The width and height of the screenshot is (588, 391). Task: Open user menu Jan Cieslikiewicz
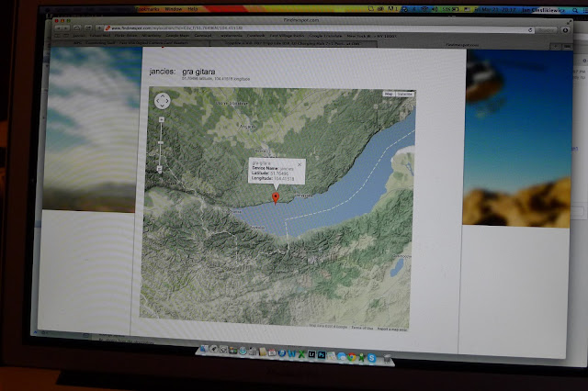point(543,10)
